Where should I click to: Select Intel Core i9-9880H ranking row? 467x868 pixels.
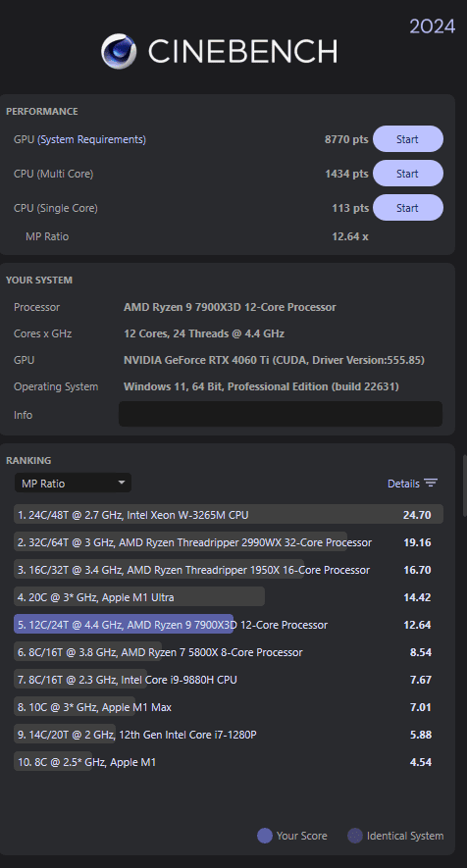pos(229,680)
